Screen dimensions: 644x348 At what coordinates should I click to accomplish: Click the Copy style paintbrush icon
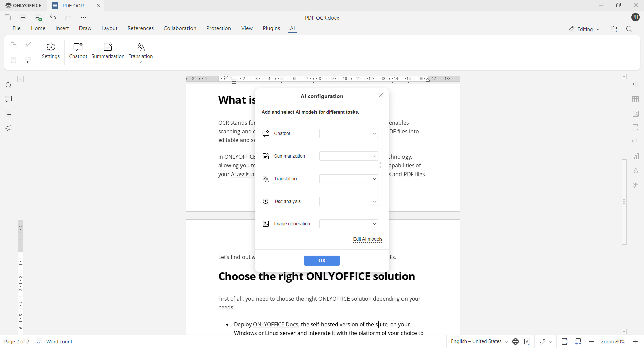(28, 60)
